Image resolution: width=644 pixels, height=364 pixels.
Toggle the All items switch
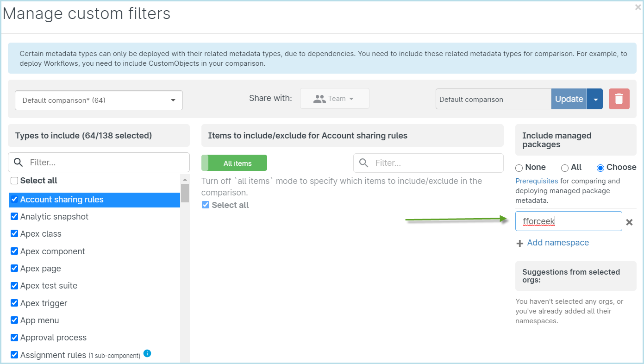[234, 163]
